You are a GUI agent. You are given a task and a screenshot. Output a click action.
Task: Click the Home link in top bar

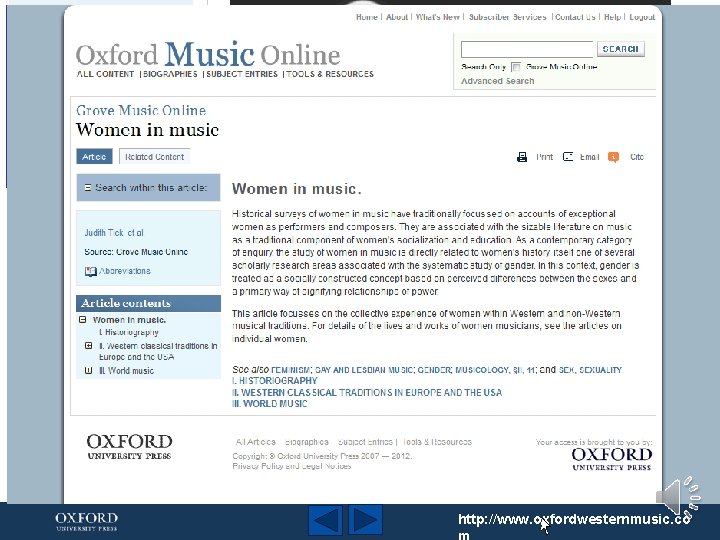[366, 17]
